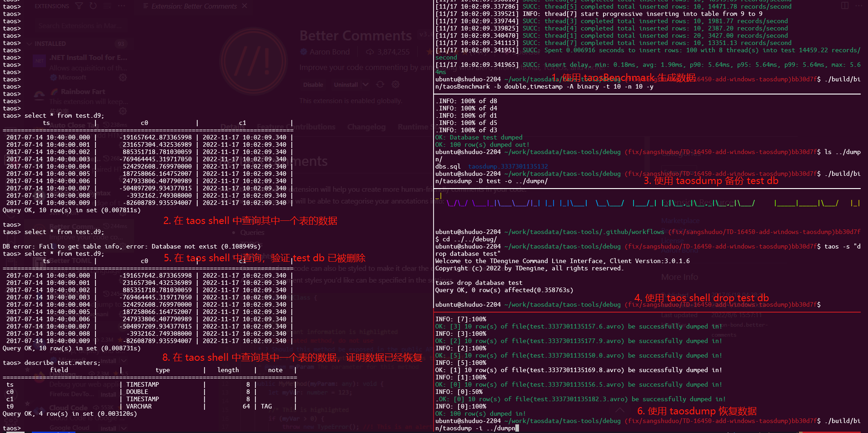
Task: Click the last empty 'taos>' prompt at bottom
Action: 12,428
